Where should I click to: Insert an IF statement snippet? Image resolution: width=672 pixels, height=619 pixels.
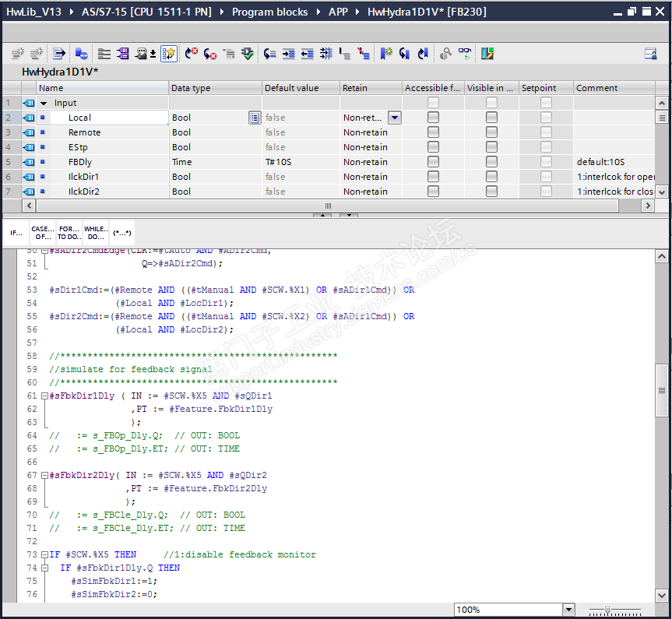click(16, 233)
